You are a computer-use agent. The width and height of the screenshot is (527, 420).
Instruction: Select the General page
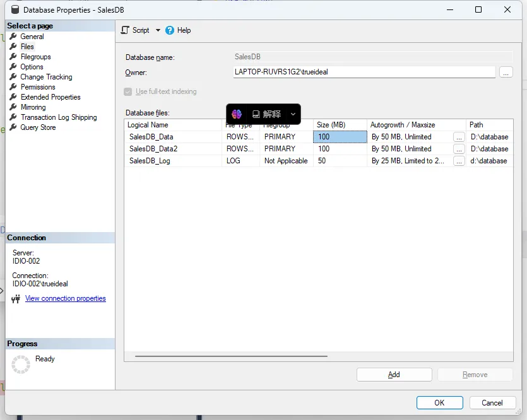[x=32, y=37]
